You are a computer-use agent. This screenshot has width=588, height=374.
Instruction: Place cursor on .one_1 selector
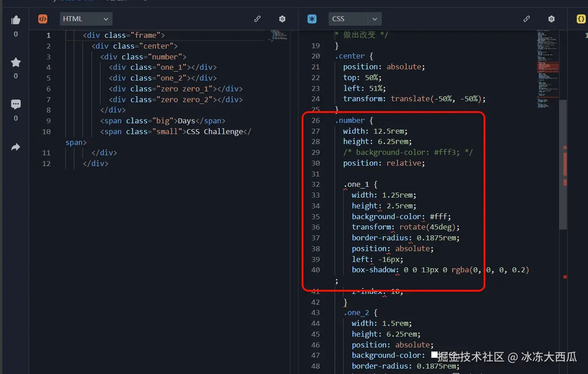click(x=358, y=184)
